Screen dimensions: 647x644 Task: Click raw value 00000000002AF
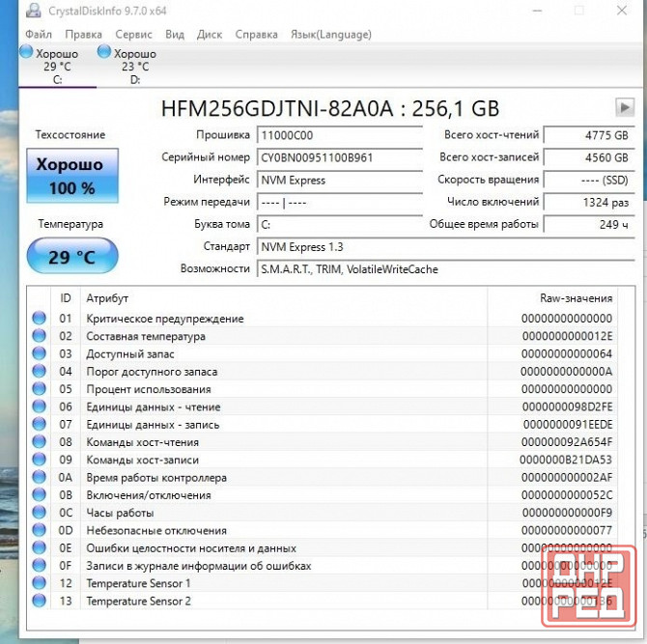point(567,478)
